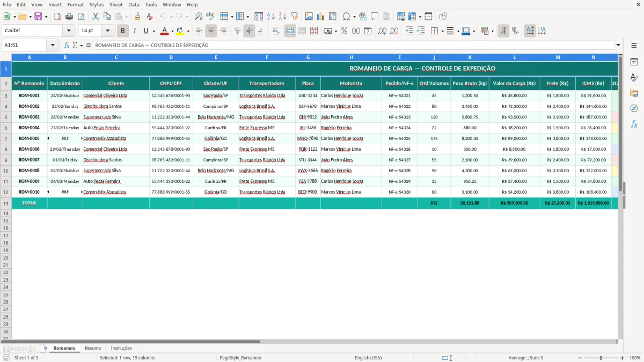Click the Zoom in plus button
Screen dimensions: 644x362
[623, 358]
